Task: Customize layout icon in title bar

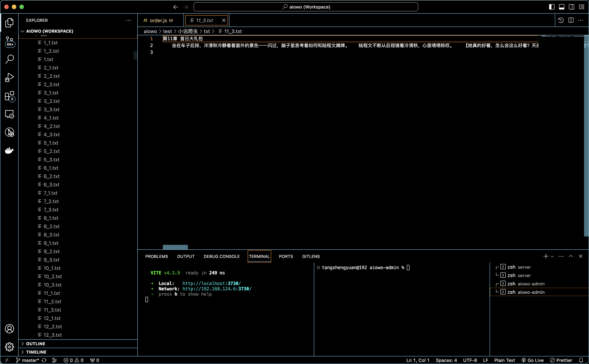Action: (x=582, y=7)
